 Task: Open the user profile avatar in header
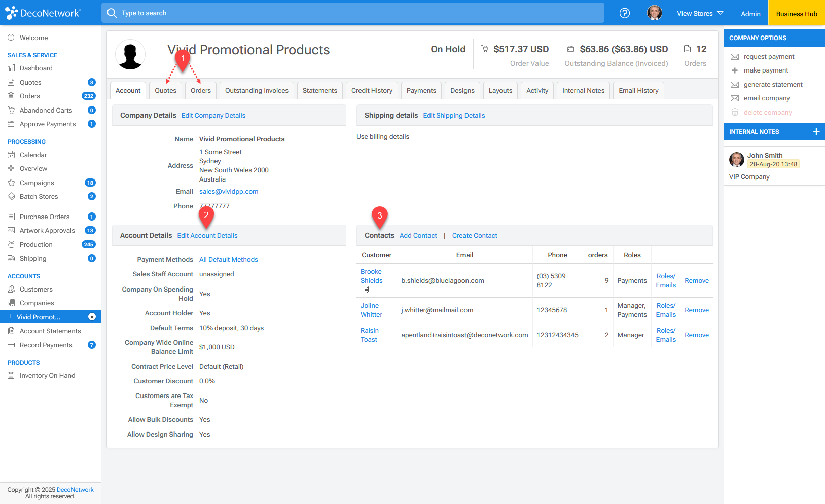(655, 13)
